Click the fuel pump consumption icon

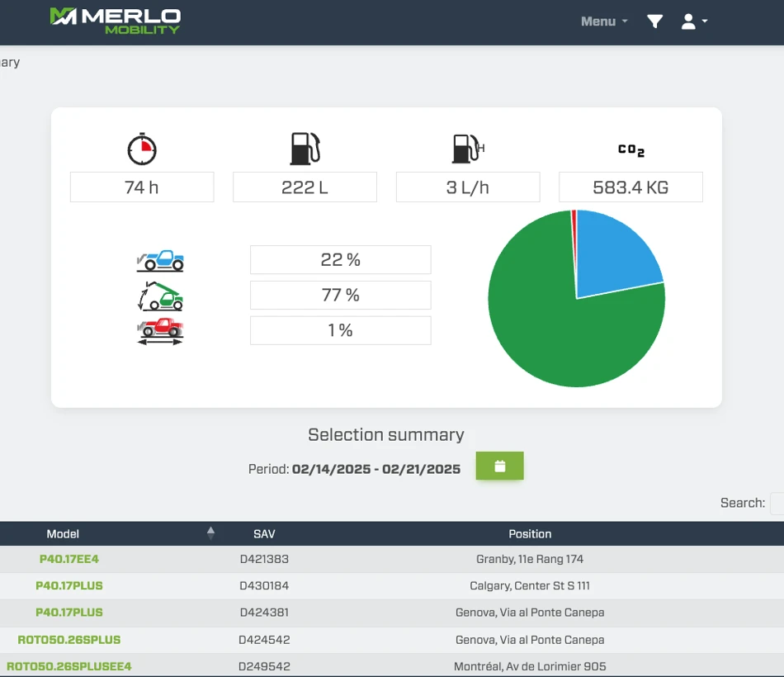305,149
